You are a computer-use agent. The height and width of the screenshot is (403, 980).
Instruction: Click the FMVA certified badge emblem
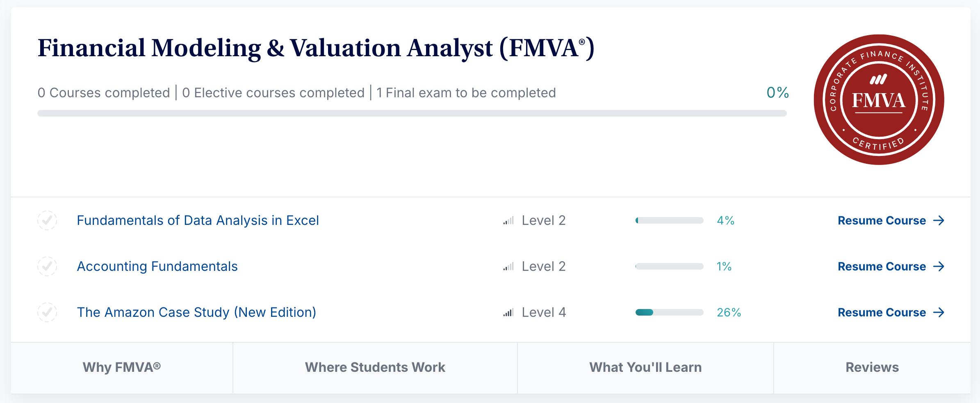879,100
